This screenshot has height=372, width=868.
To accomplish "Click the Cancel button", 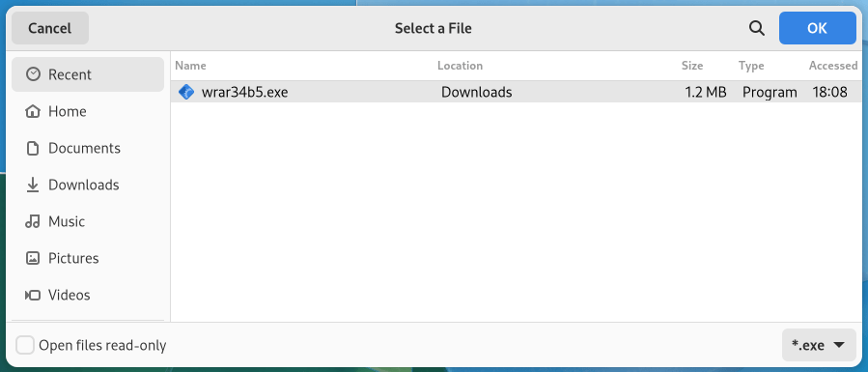I will click(50, 28).
